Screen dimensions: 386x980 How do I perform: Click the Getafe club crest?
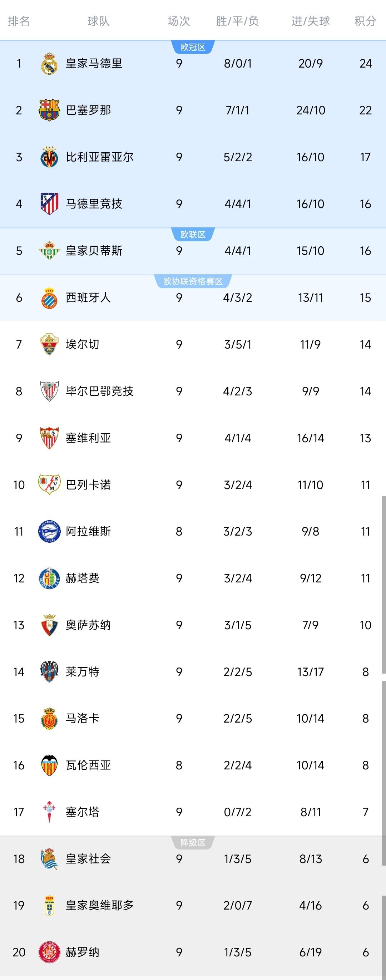coord(49,578)
